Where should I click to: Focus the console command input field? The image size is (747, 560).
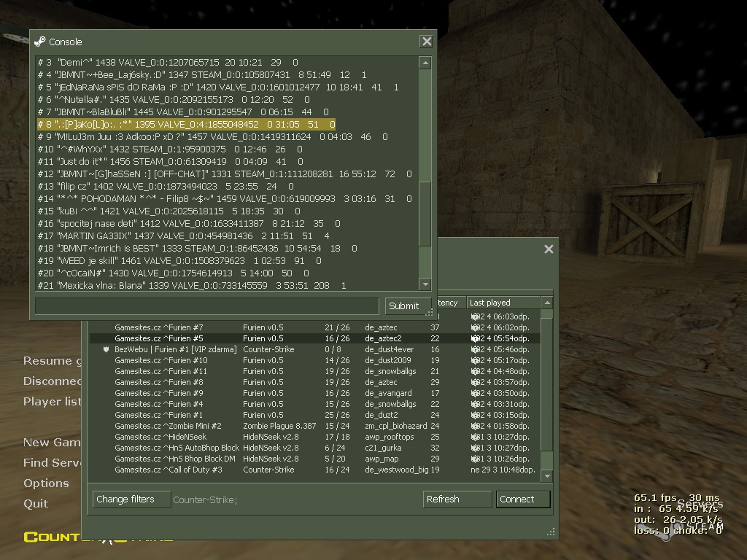(x=206, y=306)
